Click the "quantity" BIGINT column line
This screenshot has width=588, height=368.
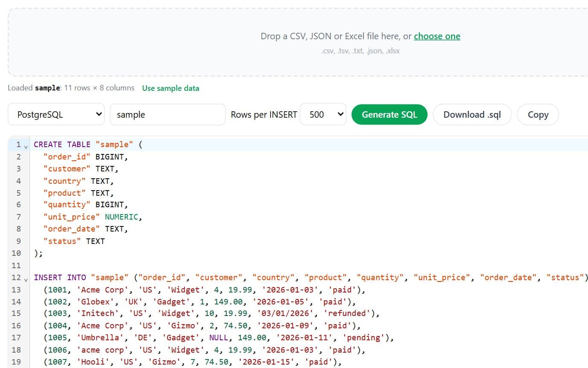[x=86, y=205]
